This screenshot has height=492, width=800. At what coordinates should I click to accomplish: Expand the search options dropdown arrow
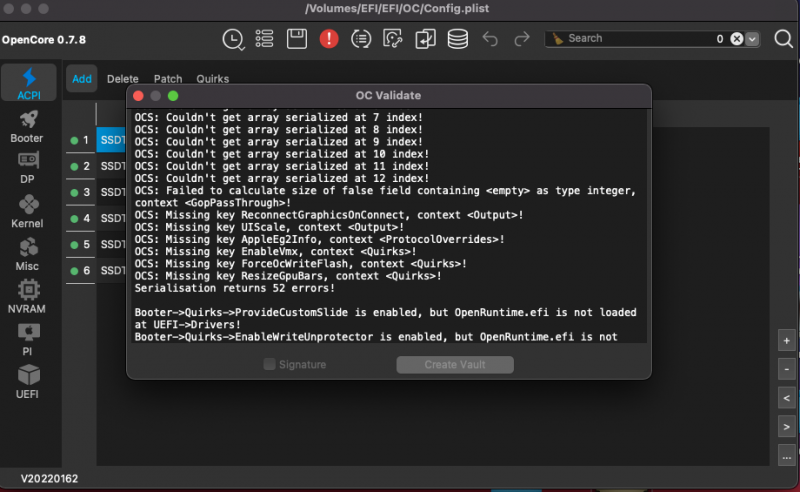tap(753, 39)
